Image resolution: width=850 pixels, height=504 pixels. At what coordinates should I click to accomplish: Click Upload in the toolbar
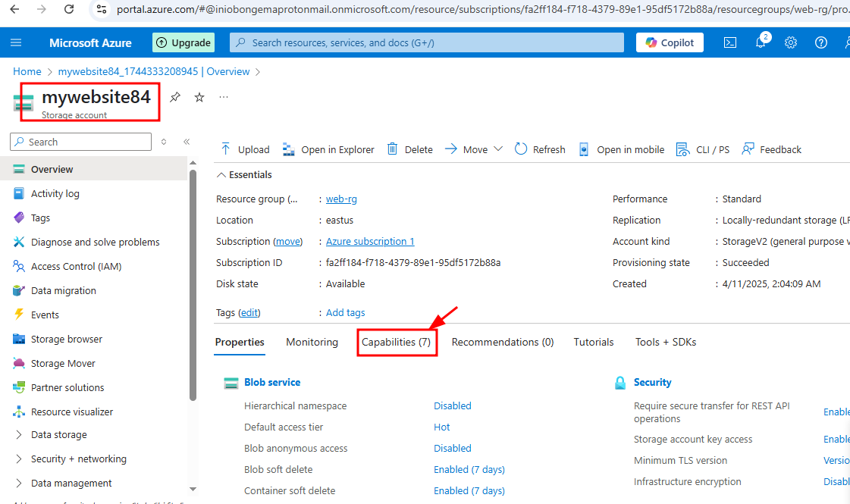(245, 149)
